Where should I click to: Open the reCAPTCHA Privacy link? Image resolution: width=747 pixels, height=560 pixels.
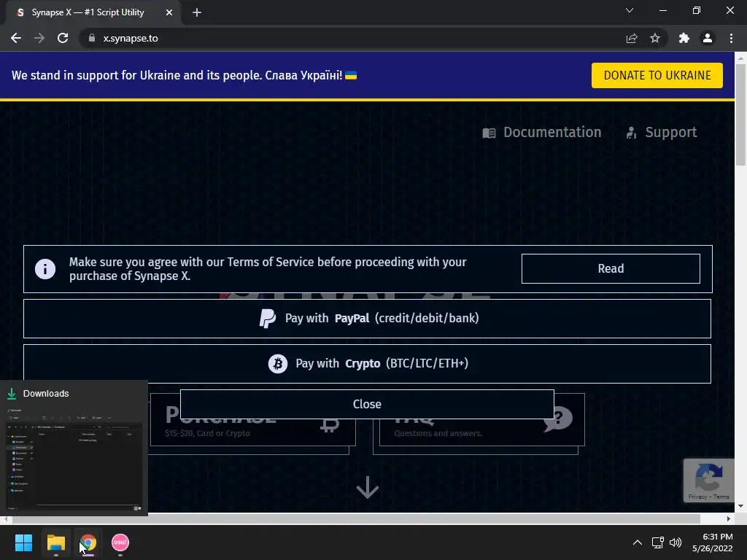coord(697,497)
